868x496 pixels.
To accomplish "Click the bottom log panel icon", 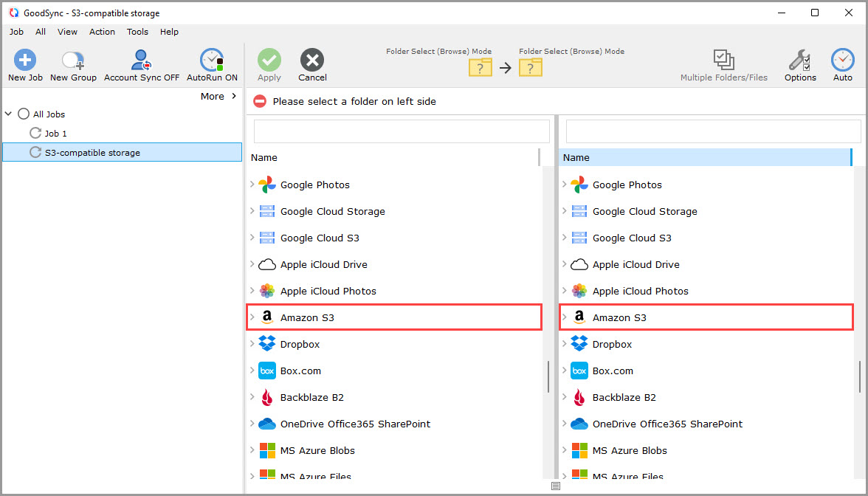I will [556, 486].
